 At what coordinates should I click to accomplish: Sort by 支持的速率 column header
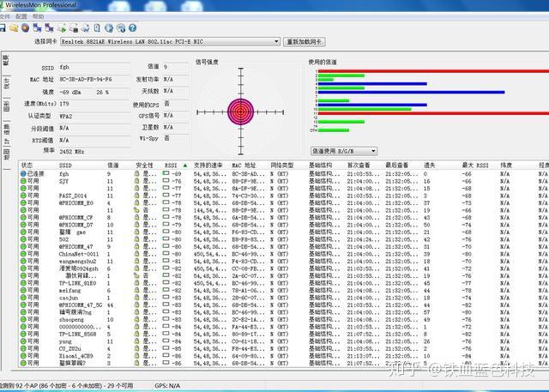208,166
